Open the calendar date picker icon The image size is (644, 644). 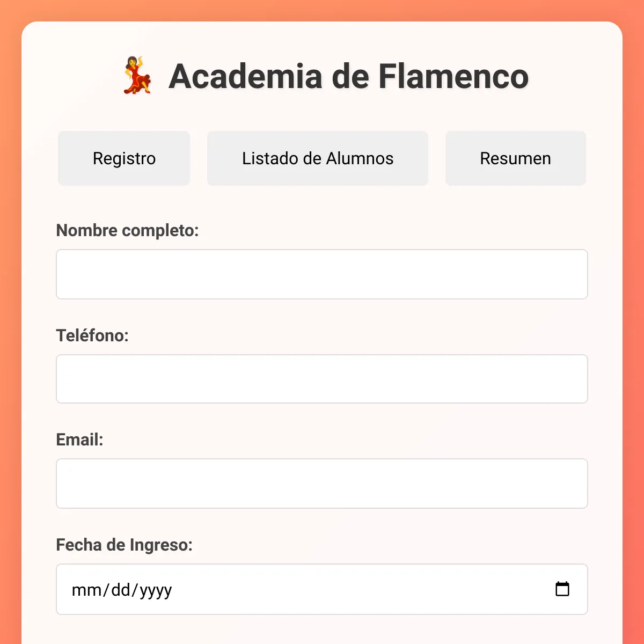pos(562,589)
